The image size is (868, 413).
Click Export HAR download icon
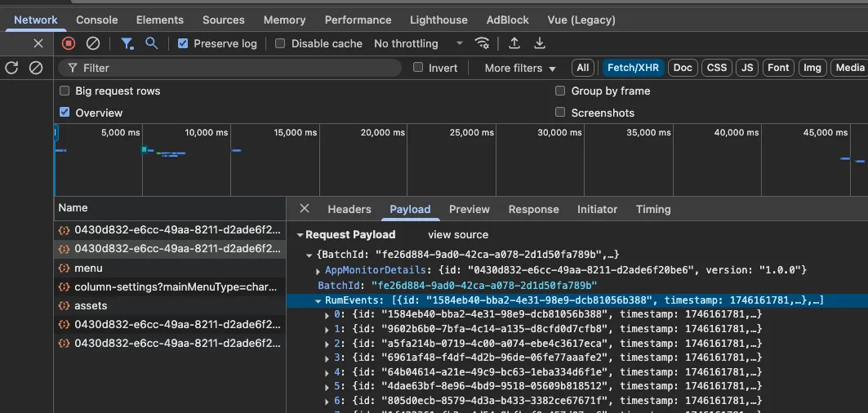point(539,43)
